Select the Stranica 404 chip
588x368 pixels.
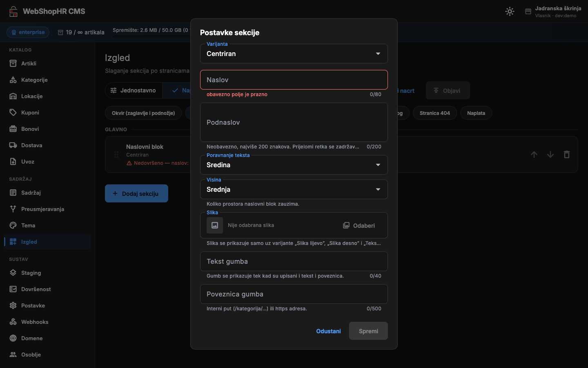[x=435, y=113]
